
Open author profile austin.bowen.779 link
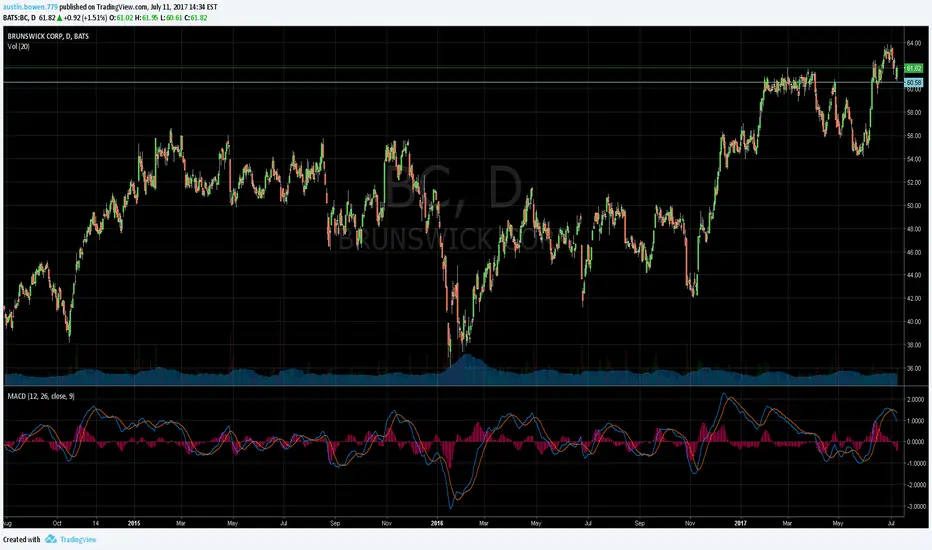pyautogui.click(x=30, y=7)
